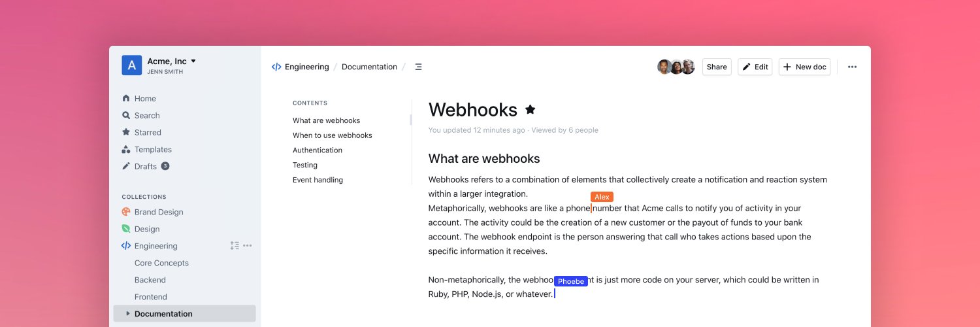Click the Share button
Viewport: 980px width, 327px height.
tap(717, 67)
